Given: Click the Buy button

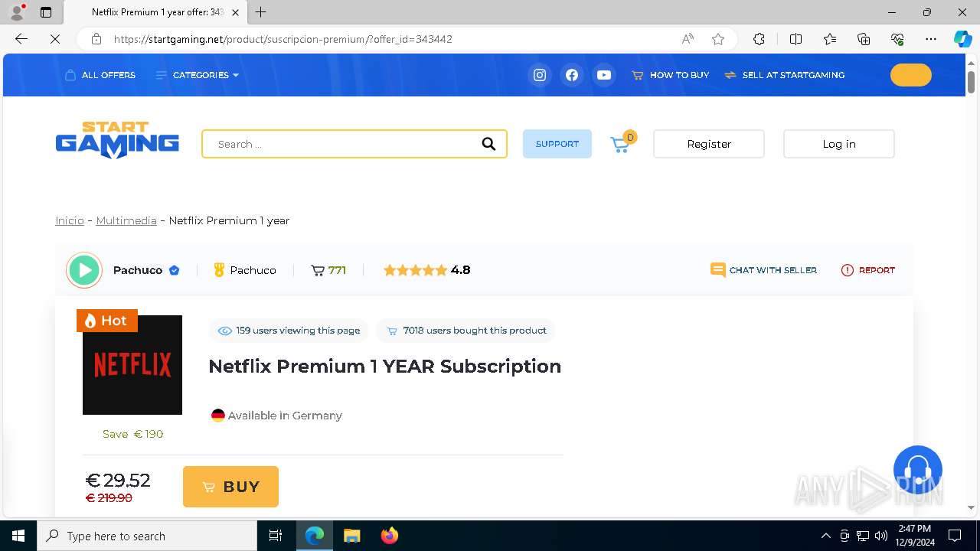Looking at the screenshot, I should pyautogui.click(x=230, y=487).
